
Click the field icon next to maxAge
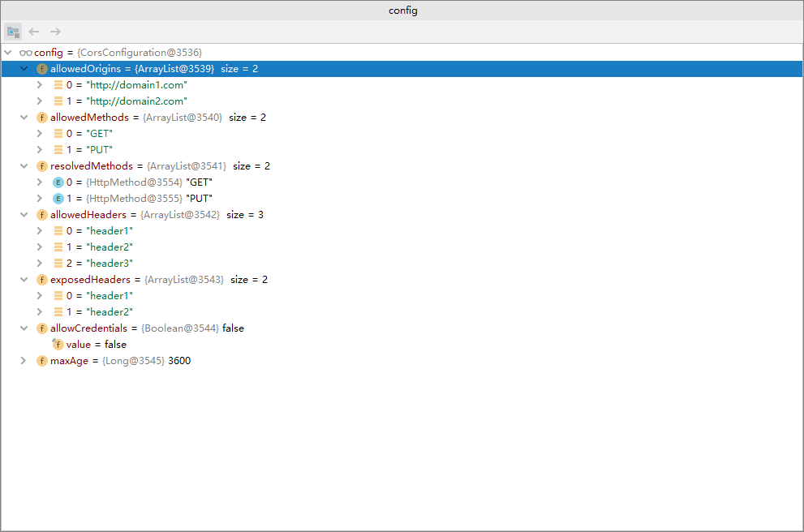[42, 361]
